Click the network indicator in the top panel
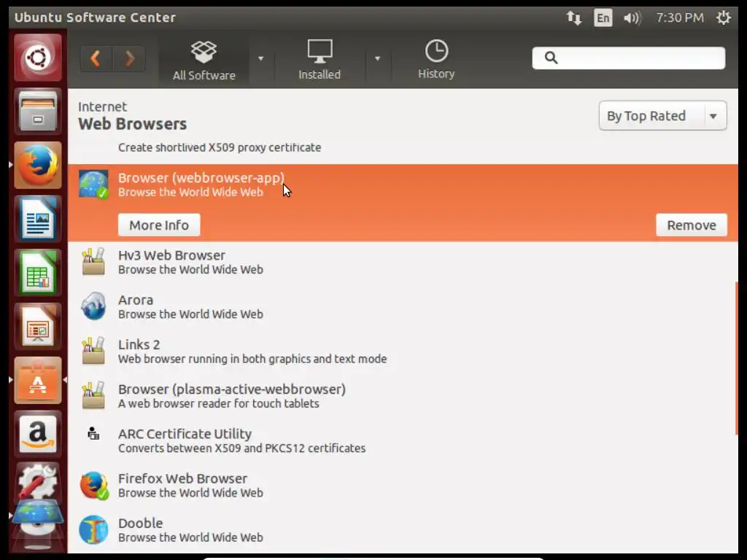This screenshot has height=560, width=747. [573, 18]
